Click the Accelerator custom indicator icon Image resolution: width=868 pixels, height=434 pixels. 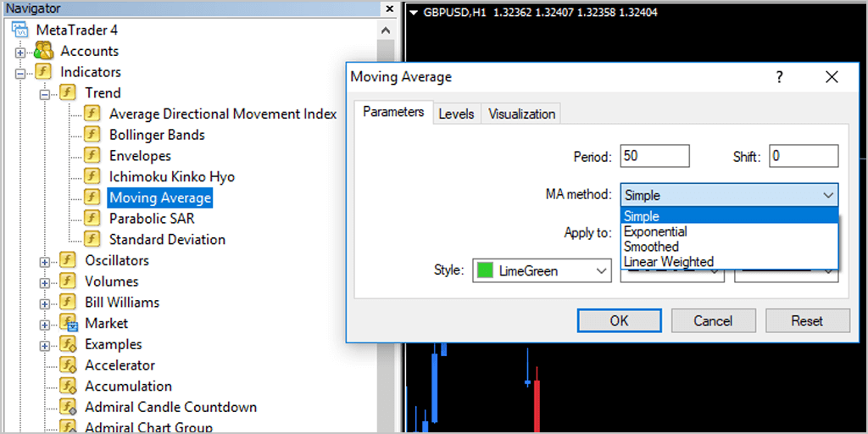68,365
